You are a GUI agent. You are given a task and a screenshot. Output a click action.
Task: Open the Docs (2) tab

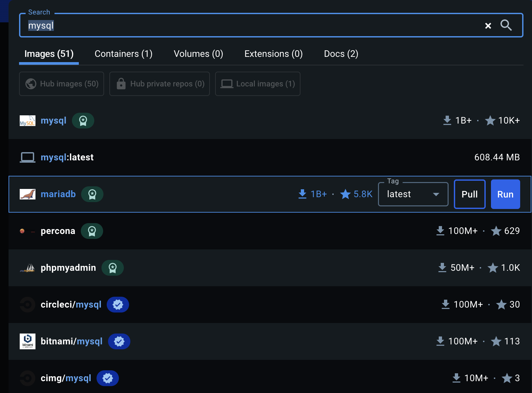(341, 54)
